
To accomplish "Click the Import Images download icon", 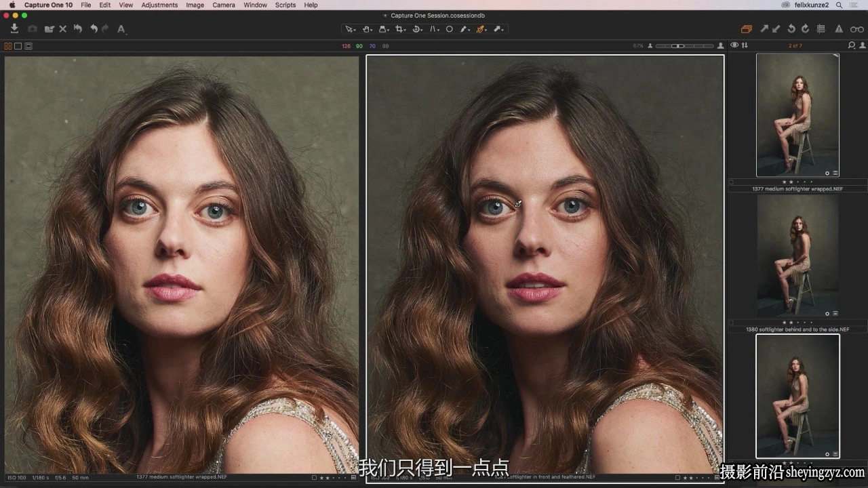I will click(14, 29).
